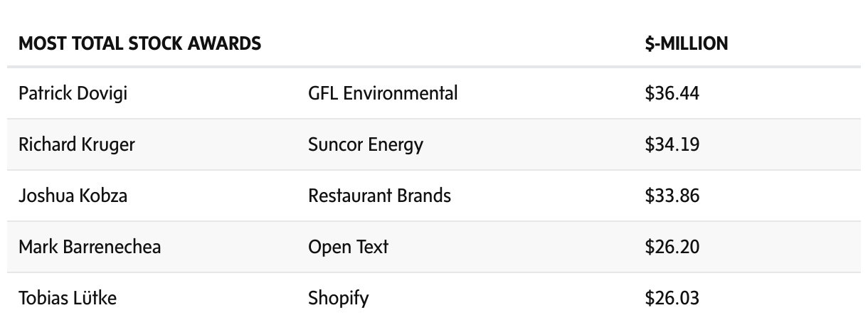Viewport: 868px width, 330px height.
Task: Click Restaurant Brands company cell
Action: coord(379,196)
